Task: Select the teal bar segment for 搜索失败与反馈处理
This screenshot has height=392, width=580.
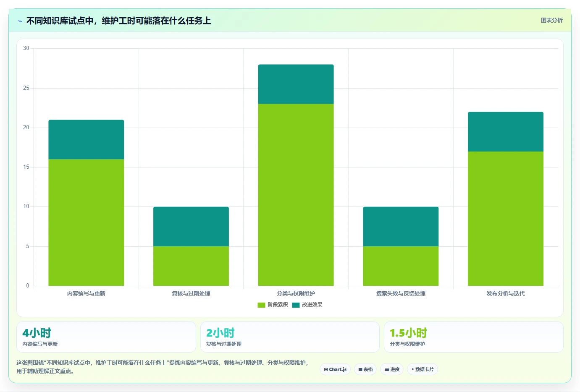Action: (x=401, y=226)
